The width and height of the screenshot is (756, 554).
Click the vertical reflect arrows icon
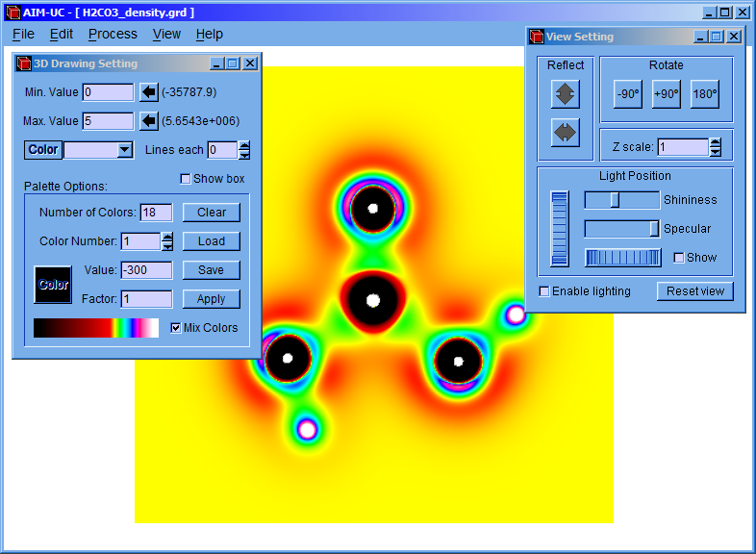pyautogui.click(x=566, y=94)
